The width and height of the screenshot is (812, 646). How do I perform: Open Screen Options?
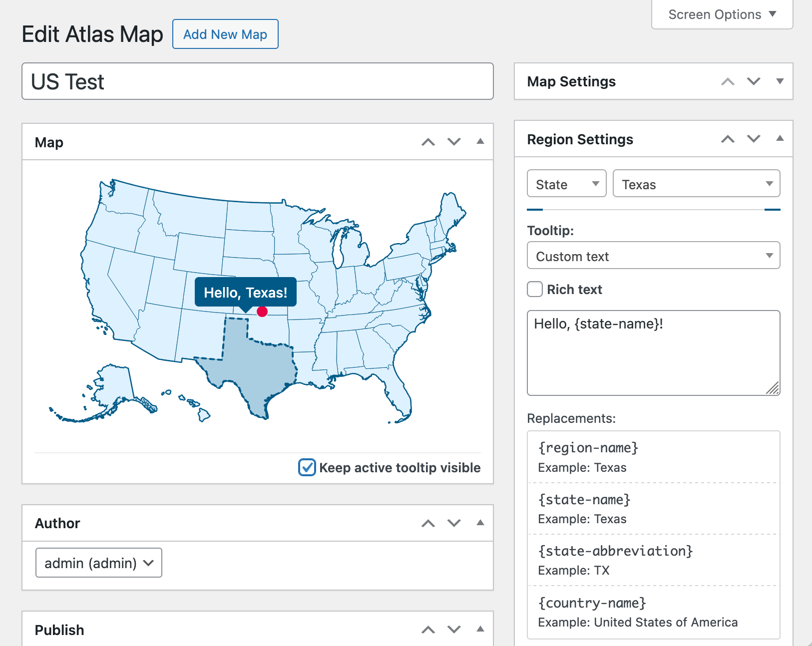pos(721,14)
